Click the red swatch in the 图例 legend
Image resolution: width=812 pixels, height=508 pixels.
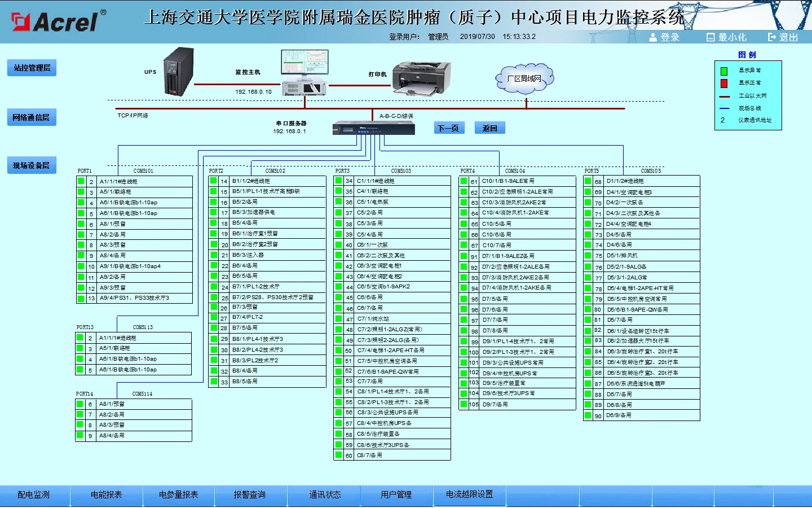(724, 84)
